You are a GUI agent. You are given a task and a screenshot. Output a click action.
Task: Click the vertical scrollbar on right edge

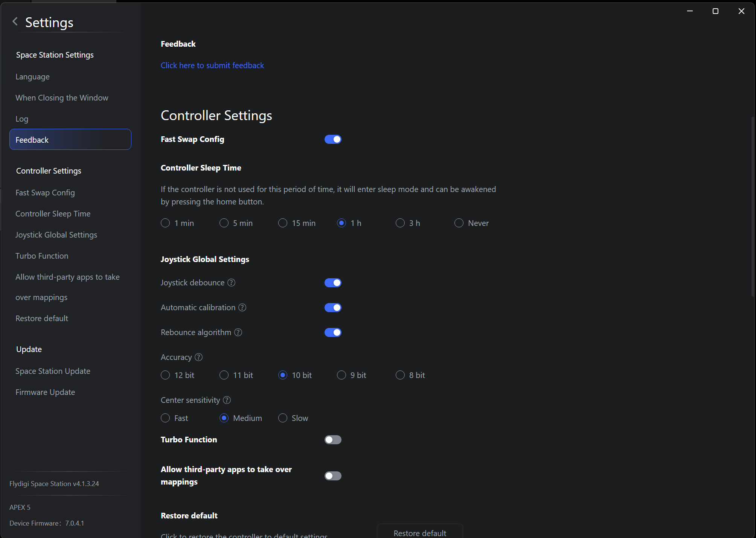[753, 207]
